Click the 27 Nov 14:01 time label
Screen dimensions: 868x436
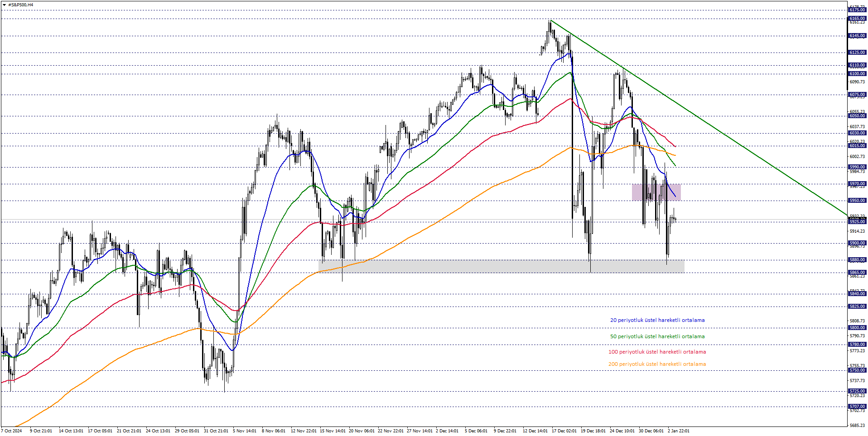click(420, 431)
